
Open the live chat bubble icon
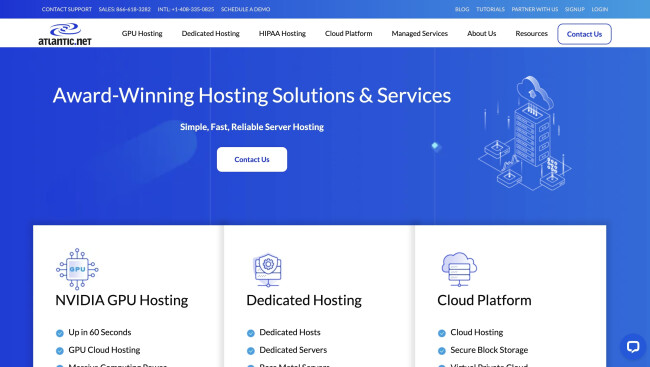point(633,346)
